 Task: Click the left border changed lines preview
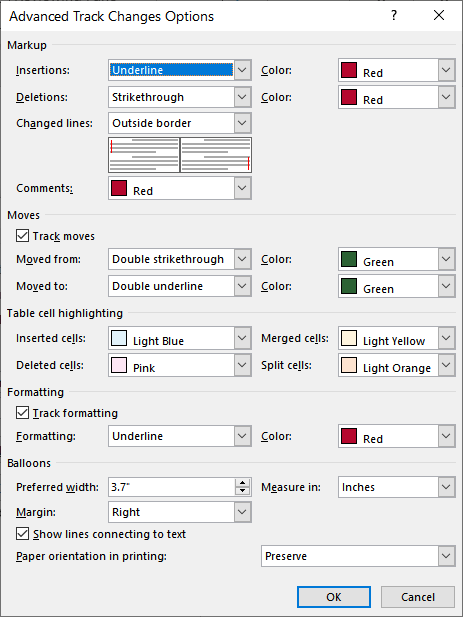(144, 155)
